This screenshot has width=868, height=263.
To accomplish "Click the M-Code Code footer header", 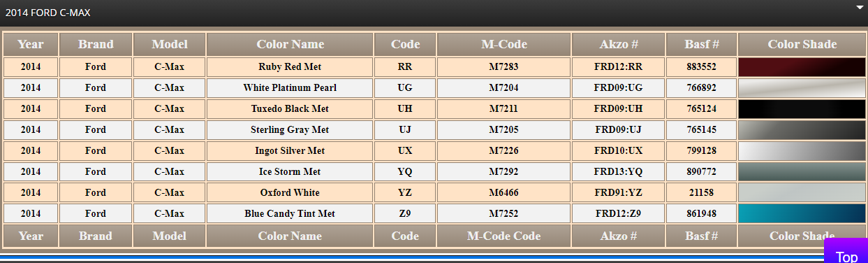I will 504,236.
